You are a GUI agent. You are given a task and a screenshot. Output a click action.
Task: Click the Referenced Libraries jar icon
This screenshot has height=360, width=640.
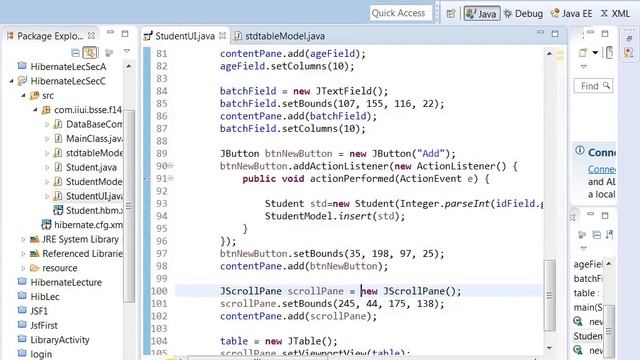point(34,253)
